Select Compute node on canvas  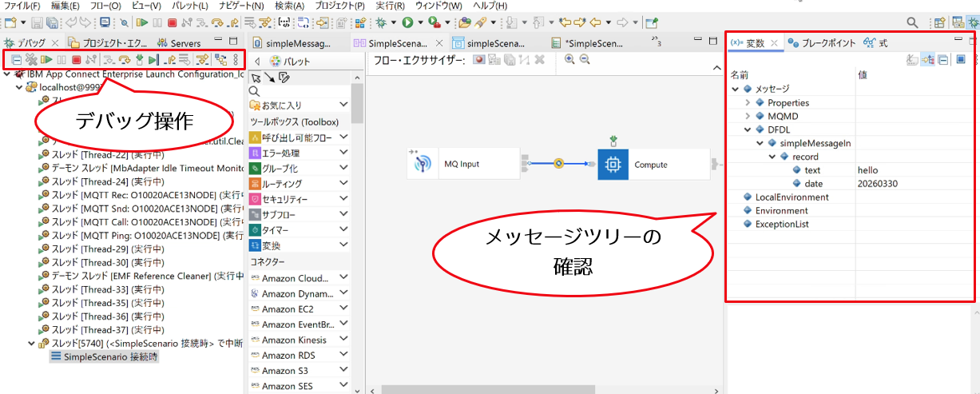(x=653, y=164)
